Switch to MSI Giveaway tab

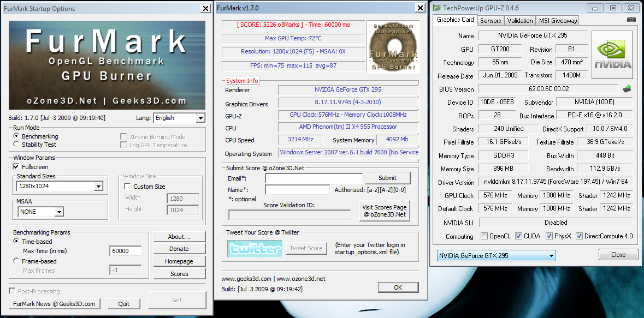pos(558,20)
